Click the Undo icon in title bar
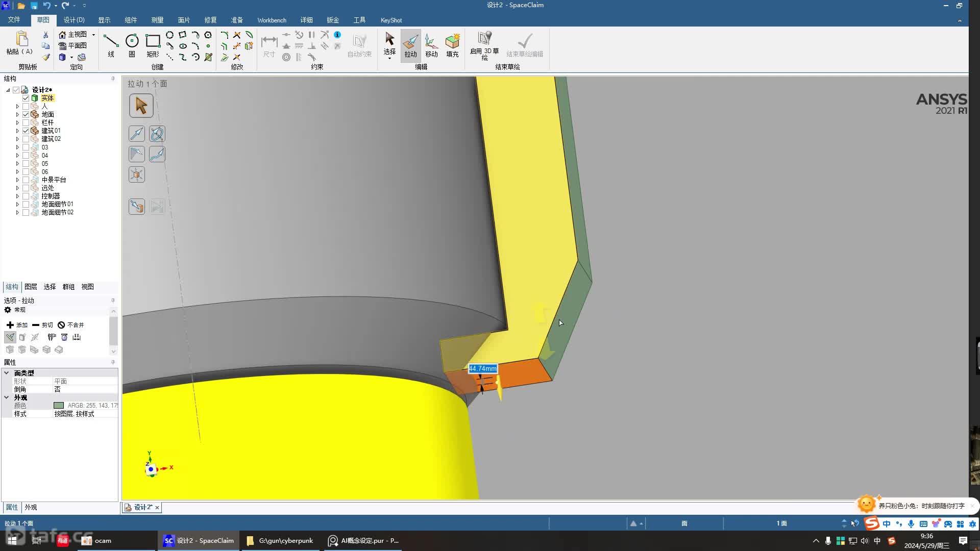The width and height of the screenshot is (980, 551). [46, 6]
